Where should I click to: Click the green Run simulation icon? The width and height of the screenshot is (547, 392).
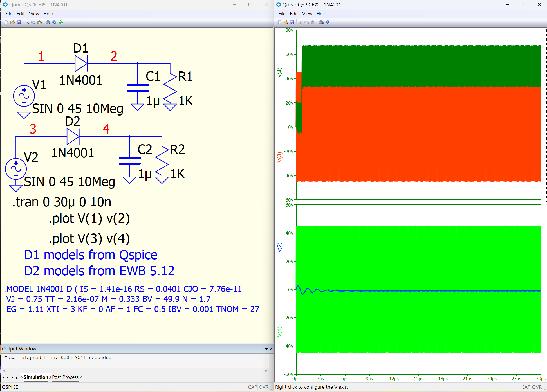pyautogui.click(x=61, y=22)
